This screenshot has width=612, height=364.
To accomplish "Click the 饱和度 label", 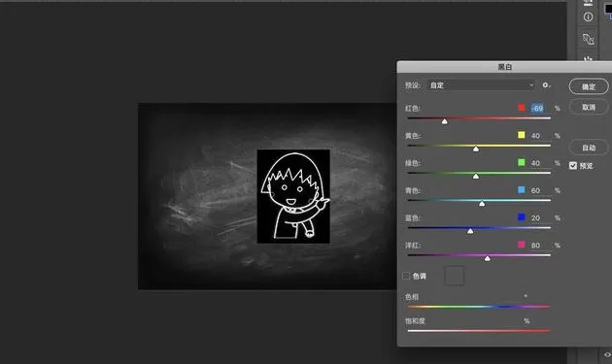I will (415, 321).
